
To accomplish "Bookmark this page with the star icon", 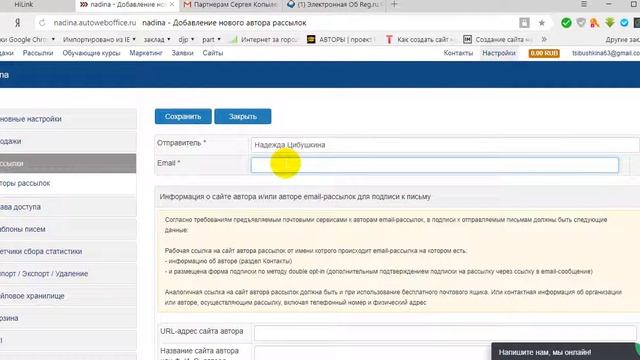I will (x=542, y=23).
